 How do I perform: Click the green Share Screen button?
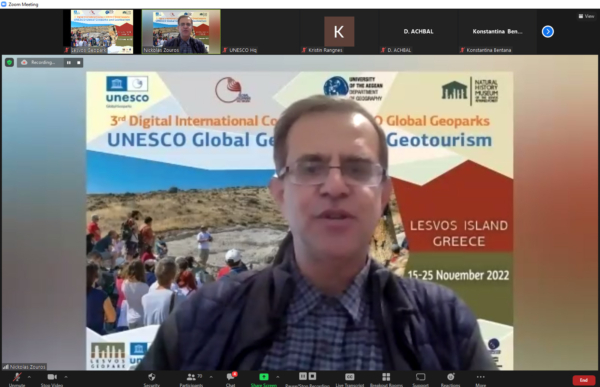pos(264,379)
